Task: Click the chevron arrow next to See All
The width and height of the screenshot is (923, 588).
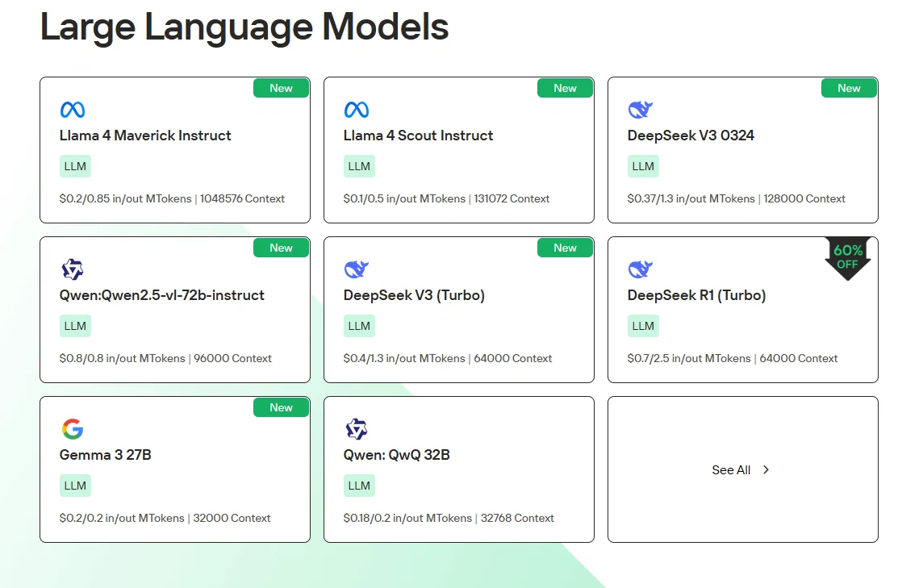Action: coord(766,469)
